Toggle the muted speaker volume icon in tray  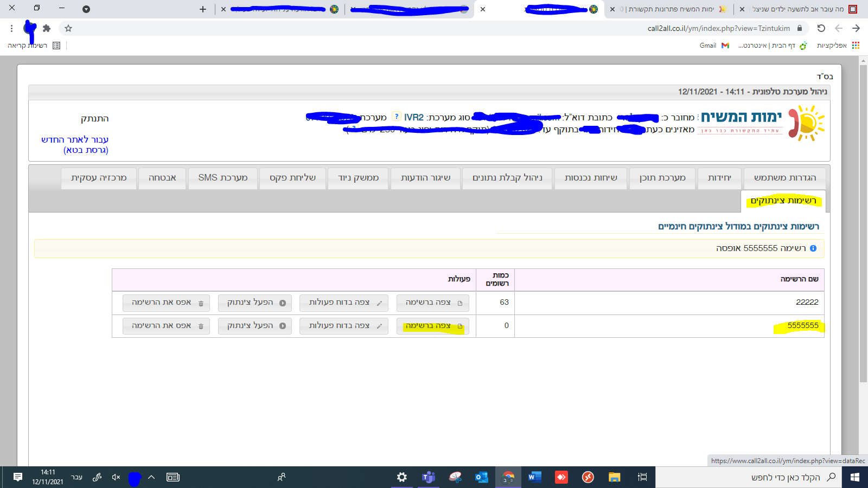(x=116, y=477)
